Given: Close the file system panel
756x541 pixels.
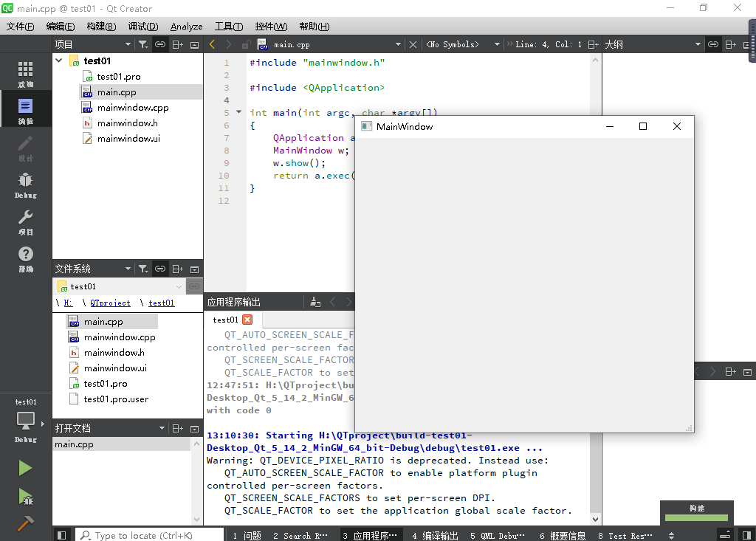Looking at the screenshot, I should tap(194, 269).
